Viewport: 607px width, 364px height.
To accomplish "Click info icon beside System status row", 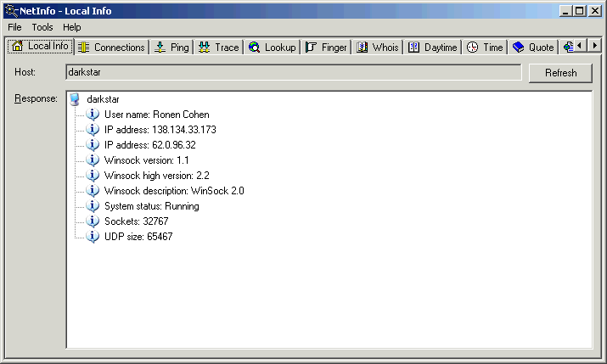I will (x=93, y=206).
